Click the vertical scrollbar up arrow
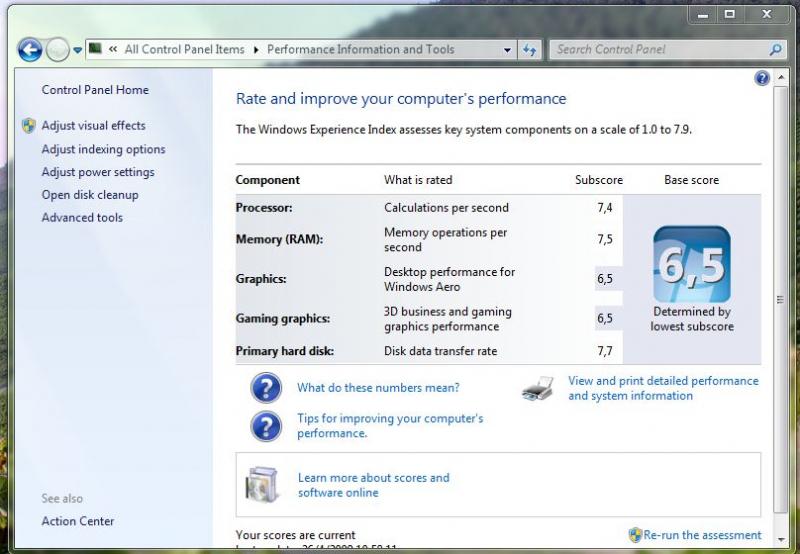800x554 pixels. [x=781, y=78]
